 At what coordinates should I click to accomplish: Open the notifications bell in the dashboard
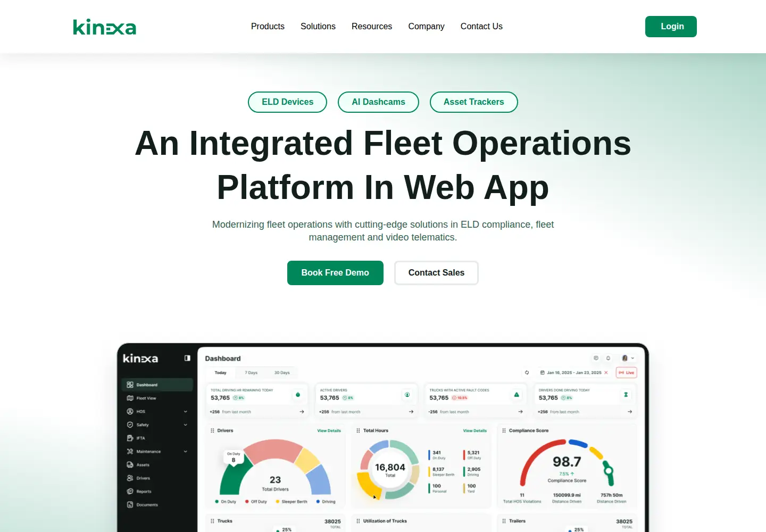pyautogui.click(x=608, y=358)
